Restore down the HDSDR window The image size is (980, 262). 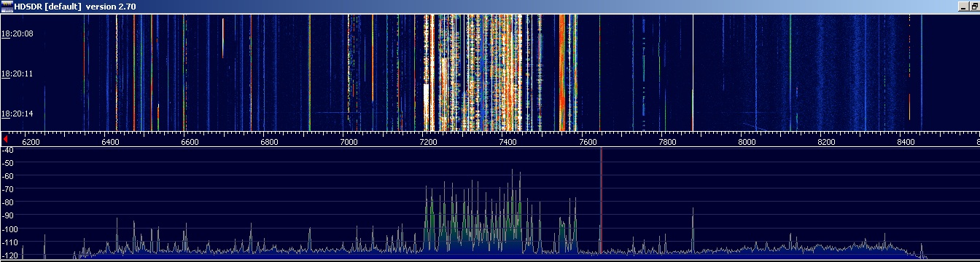click(x=975, y=6)
